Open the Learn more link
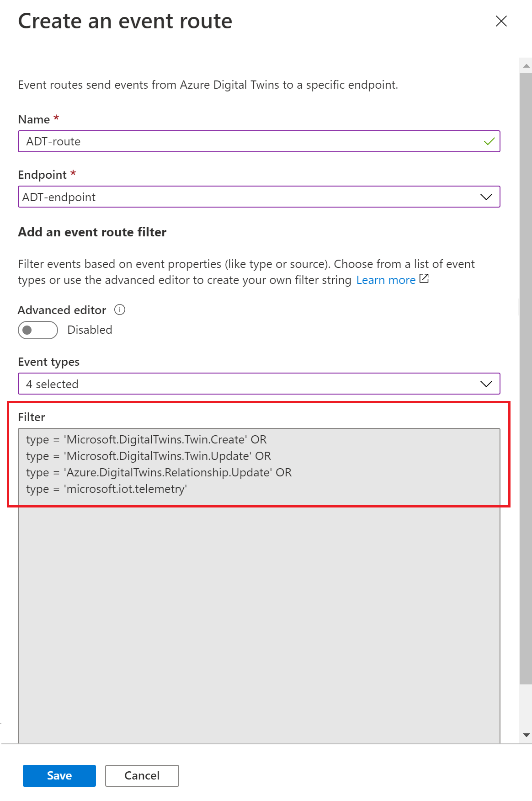This screenshot has width=532, height=801. click(386, 280)
